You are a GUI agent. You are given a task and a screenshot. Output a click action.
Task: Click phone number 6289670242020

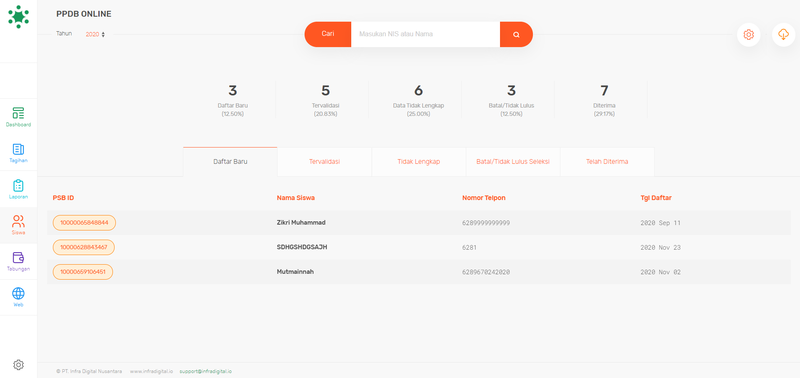pos(486,272)
